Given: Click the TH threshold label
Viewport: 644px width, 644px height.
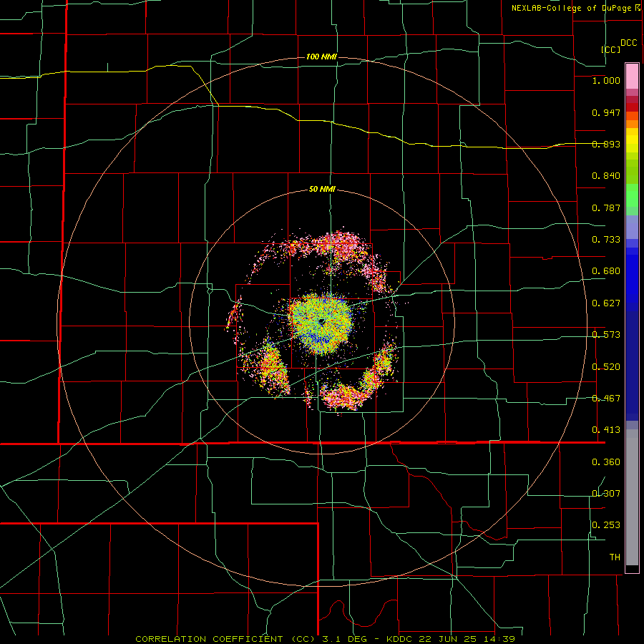Looking at the screenshot, I should click(x=615, y=557).
